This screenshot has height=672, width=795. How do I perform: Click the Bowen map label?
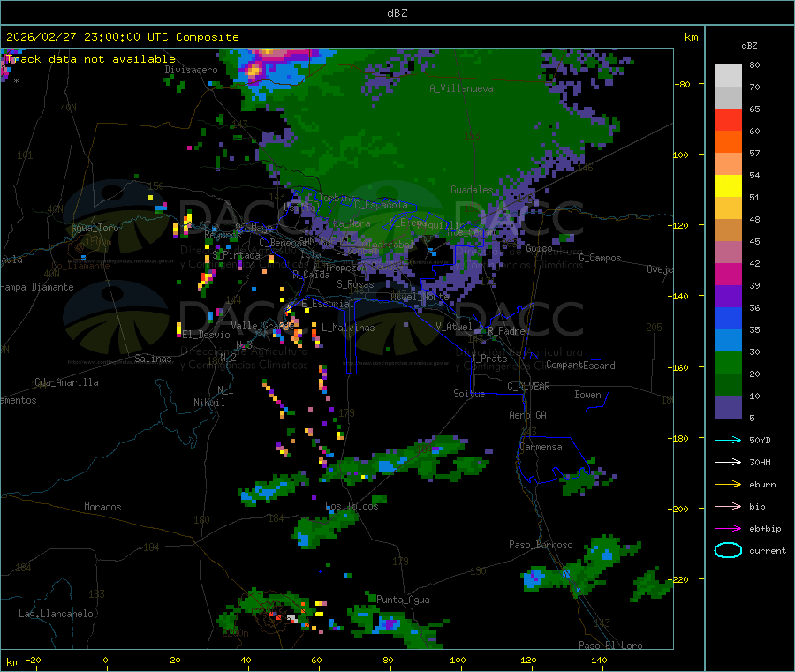pos(587,395)
